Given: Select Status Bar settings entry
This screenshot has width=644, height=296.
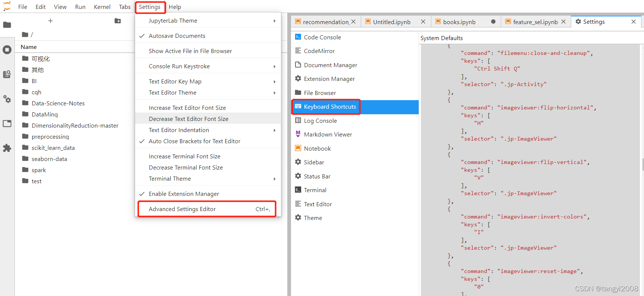Looking at the screenshot, I should tap(355, 176).
